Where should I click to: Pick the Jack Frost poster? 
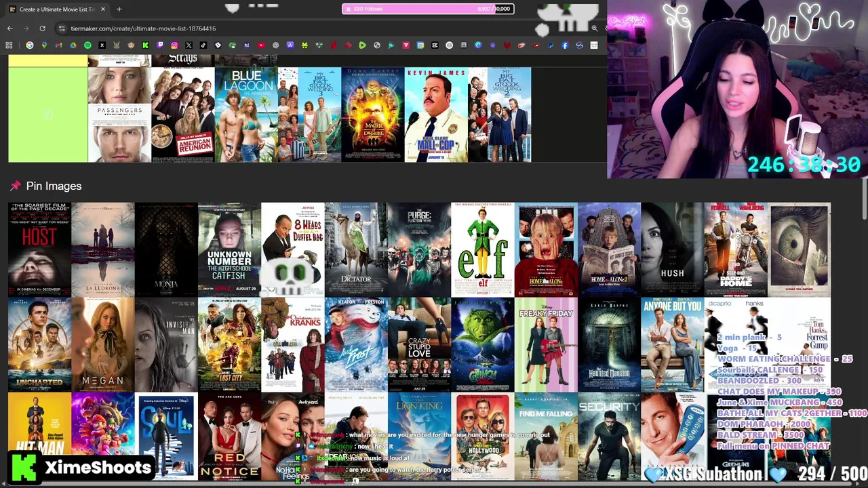click(356, 344)
